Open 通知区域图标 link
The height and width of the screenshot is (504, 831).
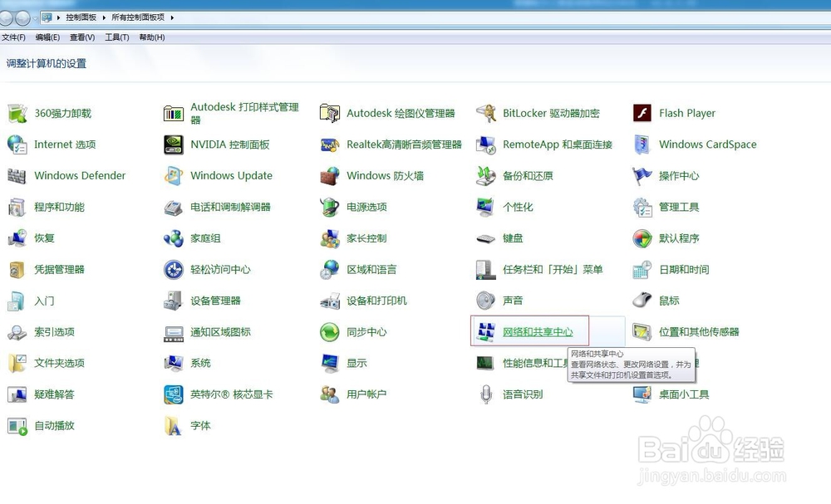[x=220, y=332]
